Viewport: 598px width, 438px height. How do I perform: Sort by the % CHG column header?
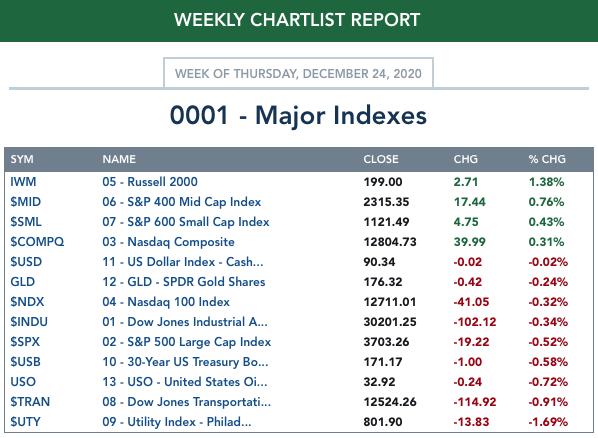(x=547, y=159)
